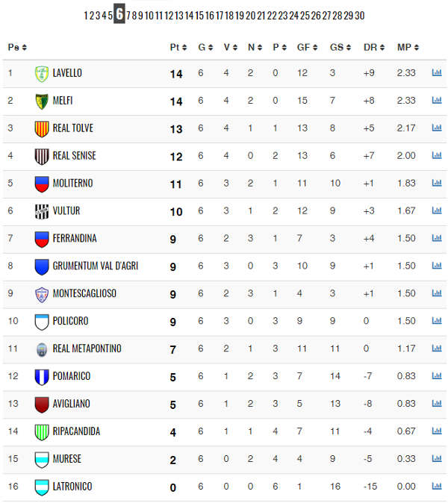Switch to matchday 7 in the pagination
The width and height of the screenshot is (448, 503).
(x=128, y=15)
